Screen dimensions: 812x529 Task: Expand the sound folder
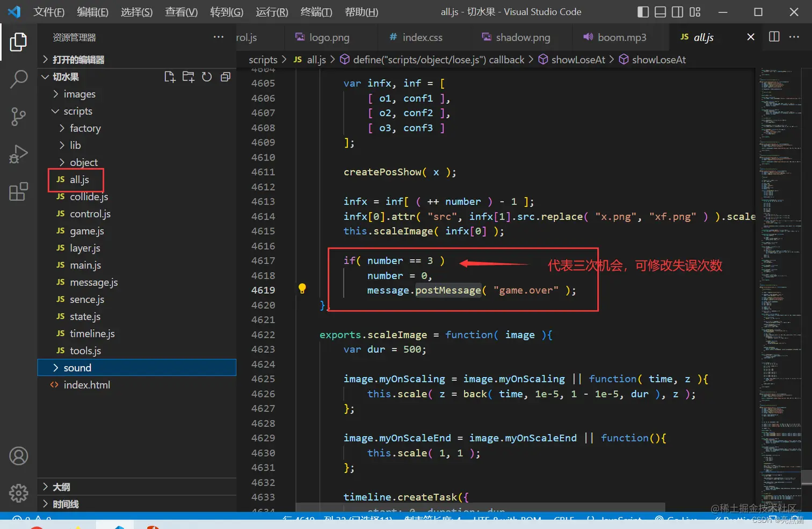click(x=137, y=367)
